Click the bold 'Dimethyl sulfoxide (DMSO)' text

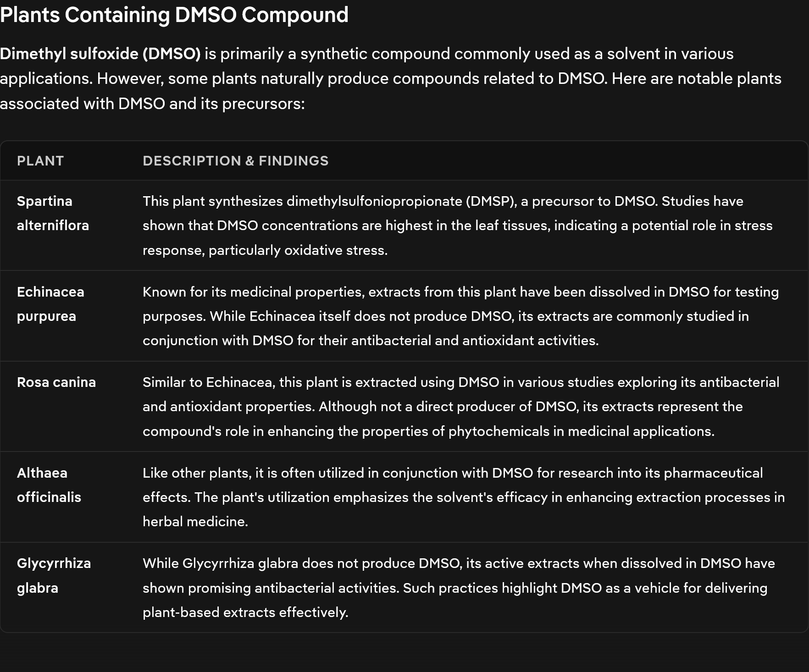point(100,54)
